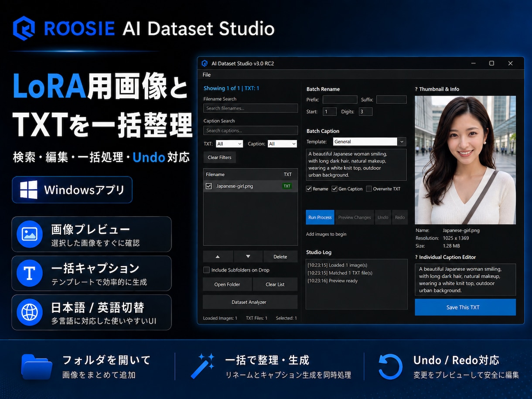Enable the Overwrite TXT checkbox
This screenshot has height=399, width=532.
[x=369, y=189]
